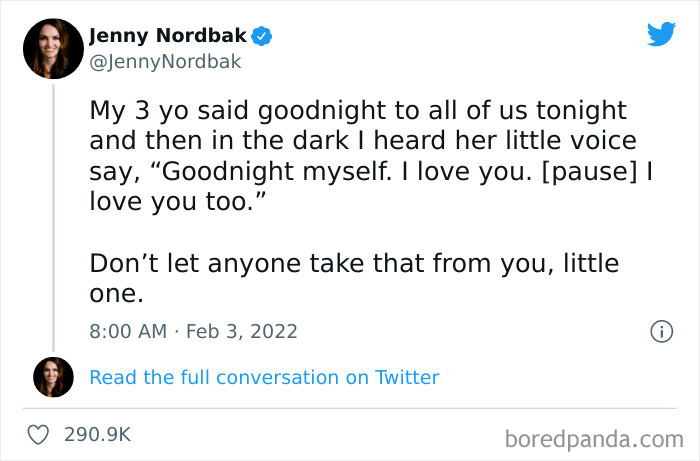Click the 290.9K like count
The image size is (700, 461).
(97, 435)
